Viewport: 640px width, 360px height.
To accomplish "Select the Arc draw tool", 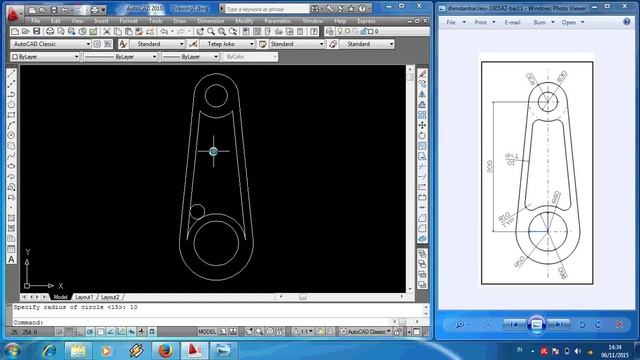I will click(11, 125).
